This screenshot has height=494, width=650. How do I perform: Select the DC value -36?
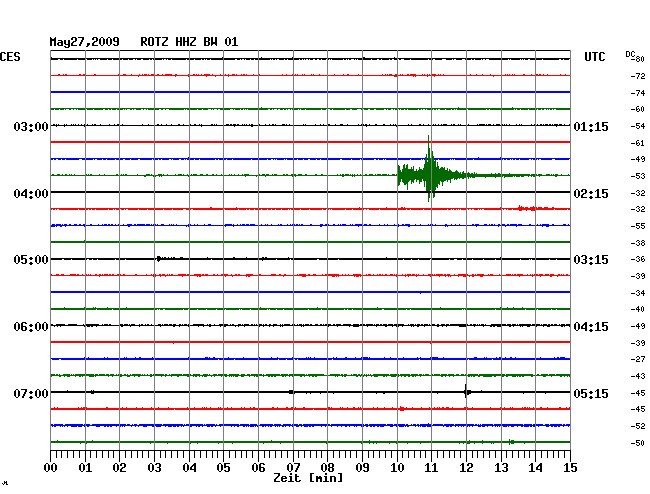(638, 259)
